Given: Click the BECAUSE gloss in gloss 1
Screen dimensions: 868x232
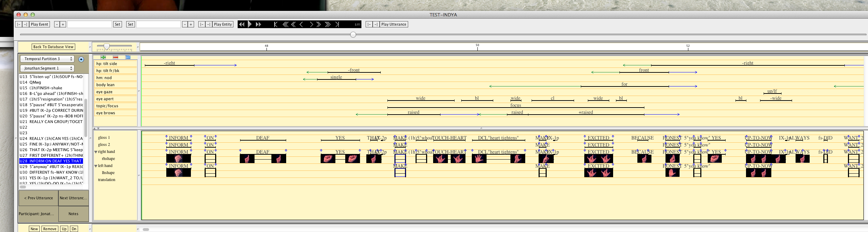Looking at the screenshot, I should 642,138.
